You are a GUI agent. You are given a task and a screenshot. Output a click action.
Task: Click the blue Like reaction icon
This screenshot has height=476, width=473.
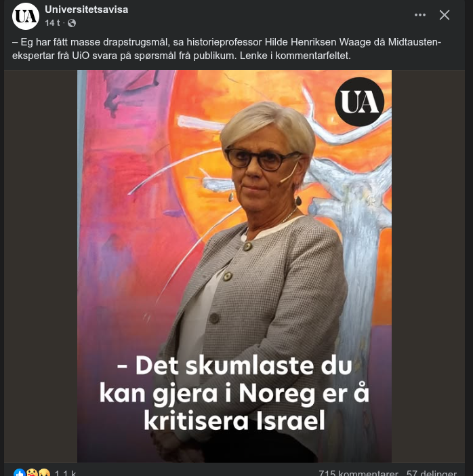coord(20,473)
